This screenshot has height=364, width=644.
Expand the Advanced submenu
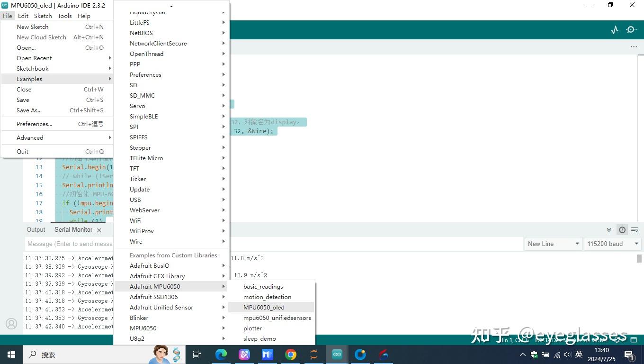[x=57, y=137]
